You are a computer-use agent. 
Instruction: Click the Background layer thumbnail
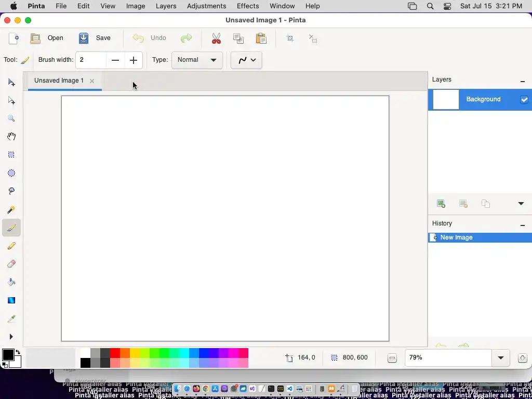446,99
